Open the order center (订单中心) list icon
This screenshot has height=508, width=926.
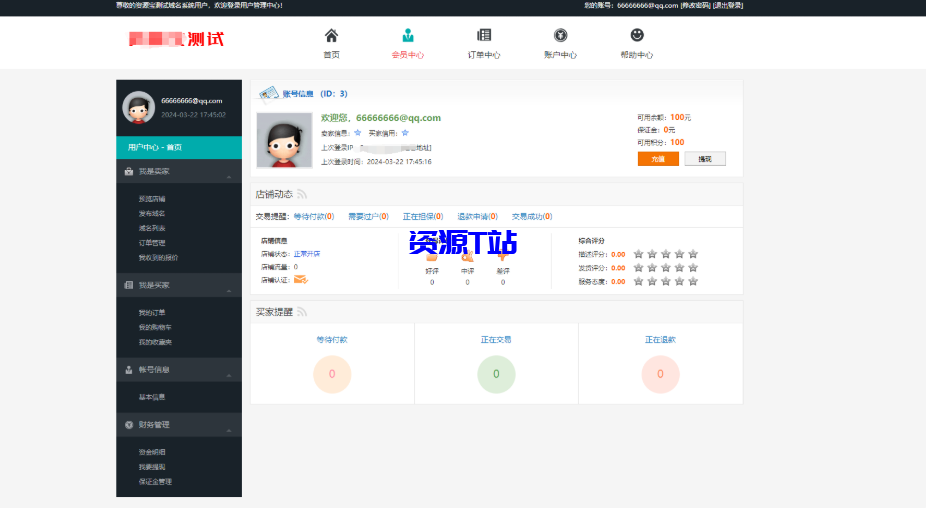click(x=484, y=35)
